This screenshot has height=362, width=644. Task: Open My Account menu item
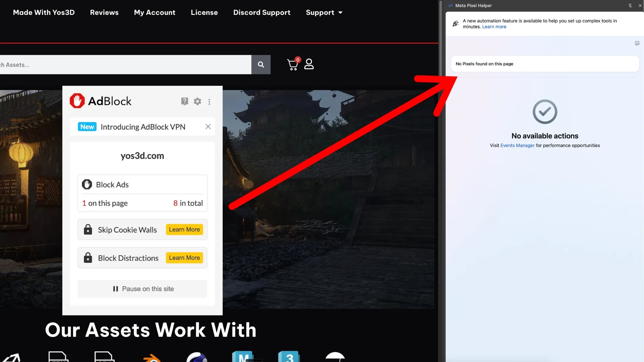(x=155, y=12)
